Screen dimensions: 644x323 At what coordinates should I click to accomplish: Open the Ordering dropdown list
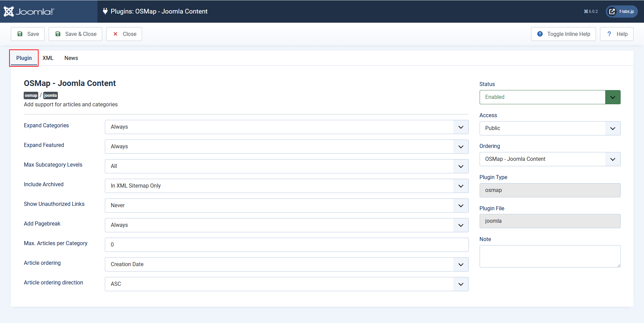[550, 159]
